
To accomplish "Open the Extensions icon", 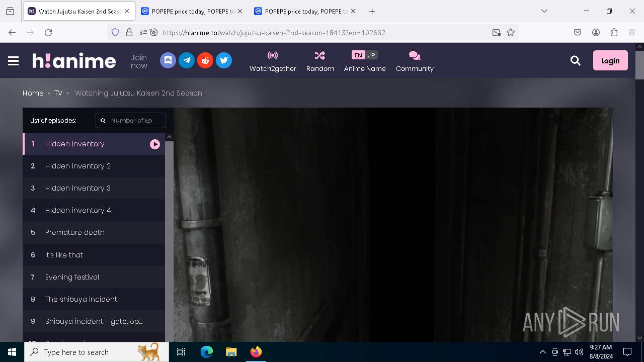I will pos(614,32).
